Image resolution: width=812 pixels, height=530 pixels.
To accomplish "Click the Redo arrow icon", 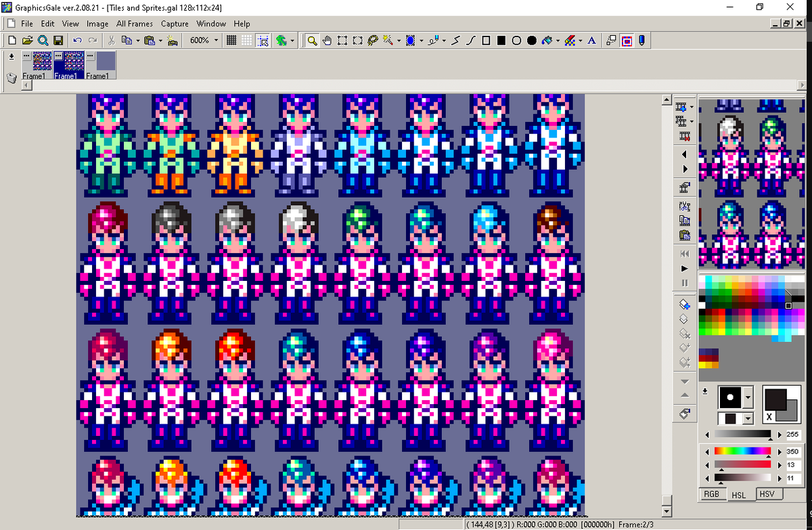I will click(x=92, y=41).
